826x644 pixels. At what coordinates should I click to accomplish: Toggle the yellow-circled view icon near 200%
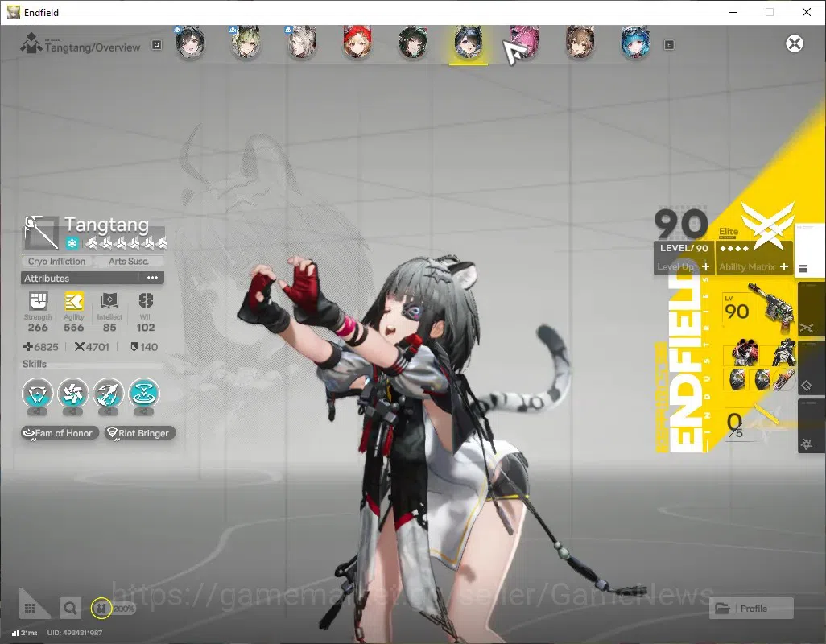[x=101, y=609]
